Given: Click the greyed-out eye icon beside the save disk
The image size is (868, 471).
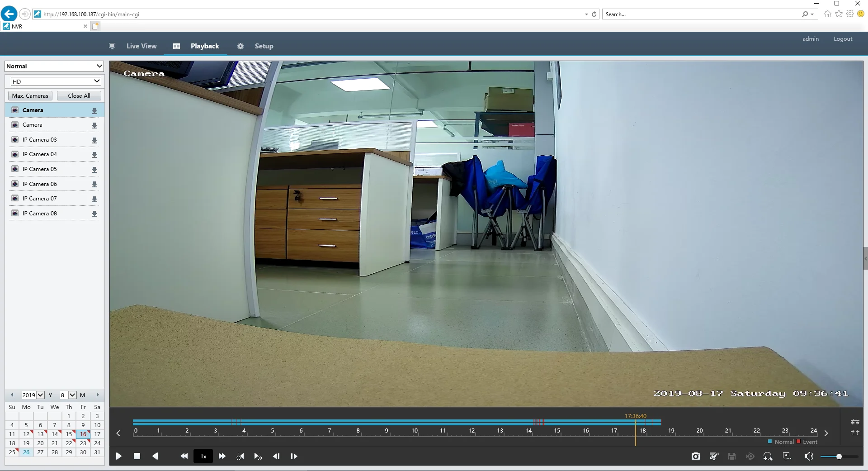Looking at the screenshot, I should [x=750, y=456].
